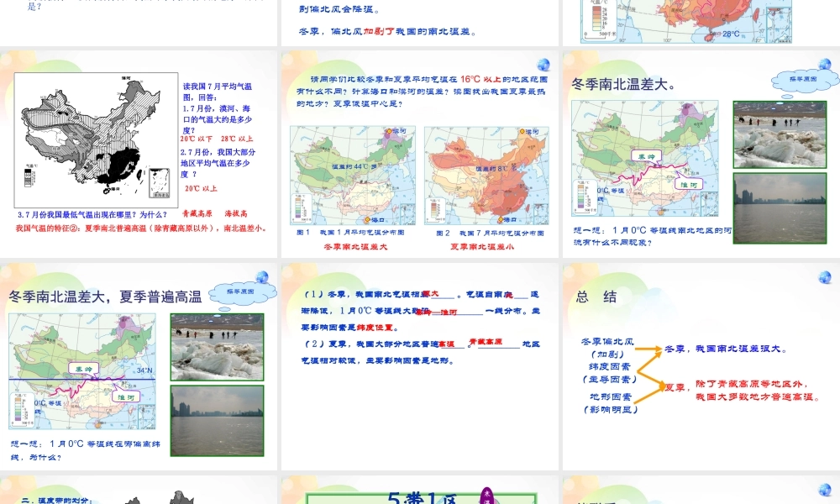The image size is (840, 504).
Task: Click the caption 冬季南北温差大 under 图1
Action: (355, 246)
